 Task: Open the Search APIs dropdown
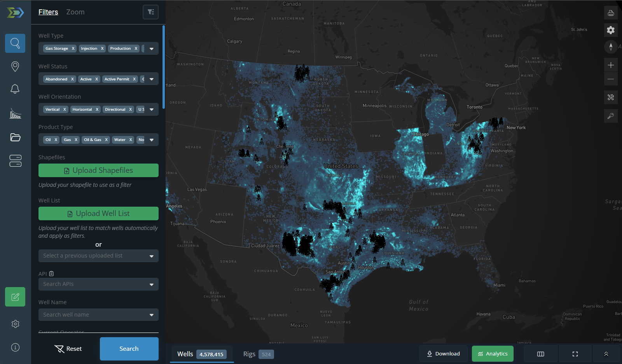(x=98, y=284)
